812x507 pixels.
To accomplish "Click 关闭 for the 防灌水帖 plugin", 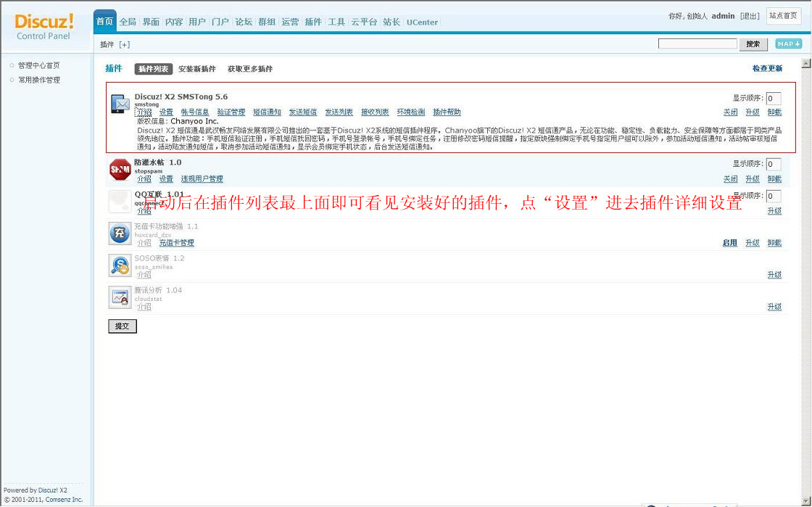I will pyautogui.click(x=730, y=178).
